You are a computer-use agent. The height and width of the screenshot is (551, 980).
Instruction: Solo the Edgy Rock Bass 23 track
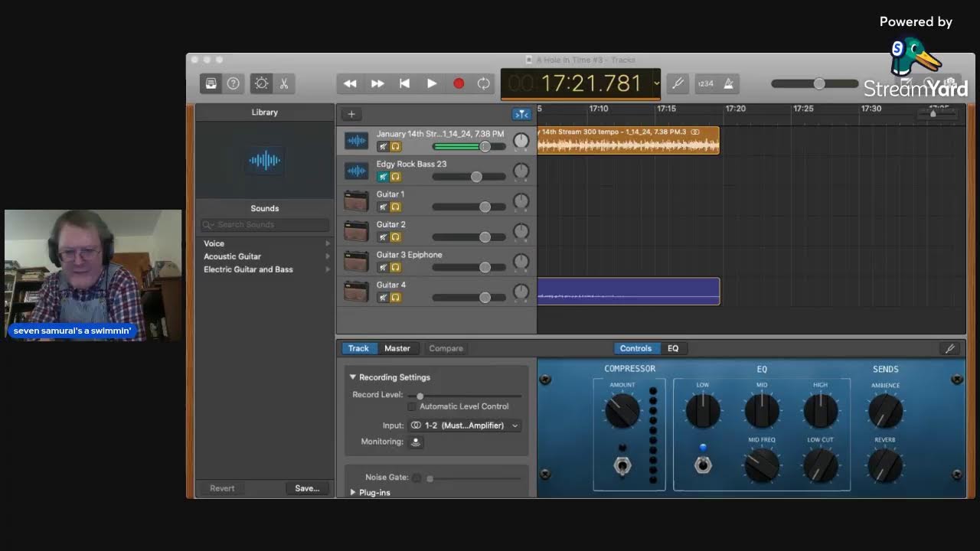[x=396, y=177]
